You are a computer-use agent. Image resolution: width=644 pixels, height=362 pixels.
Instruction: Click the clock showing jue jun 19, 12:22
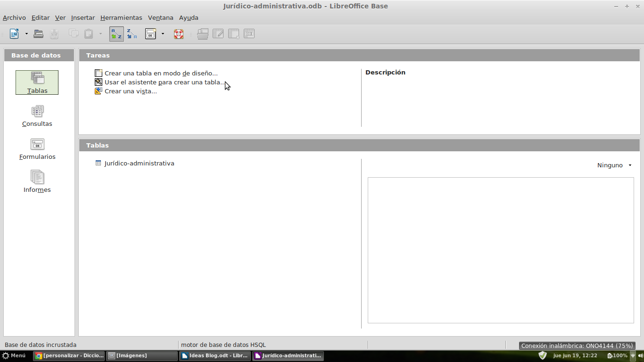click(x=575, y=356)
